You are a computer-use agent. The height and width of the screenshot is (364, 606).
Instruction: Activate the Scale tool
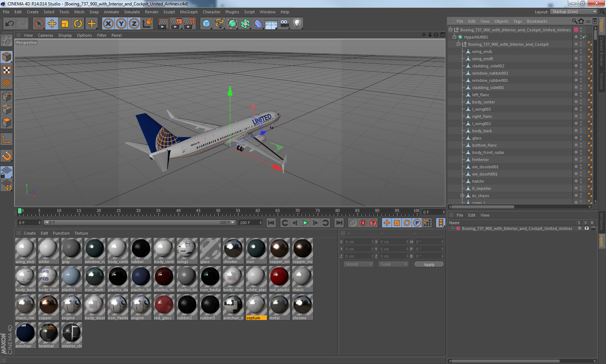pyautogui.click(x=65, y=24)
